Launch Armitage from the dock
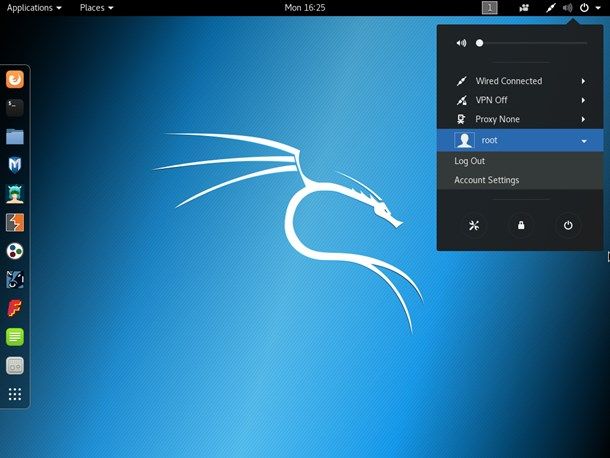 (x=15, y=194)
